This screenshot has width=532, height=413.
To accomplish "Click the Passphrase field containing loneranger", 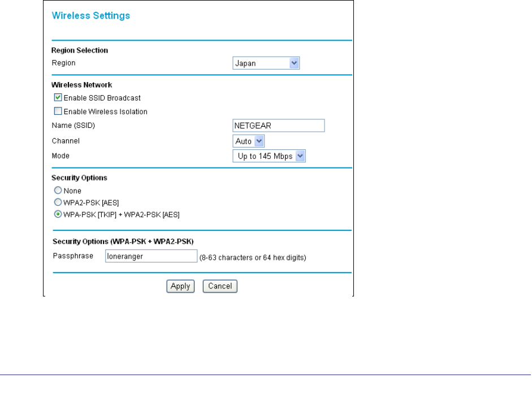I will (152, 256).
